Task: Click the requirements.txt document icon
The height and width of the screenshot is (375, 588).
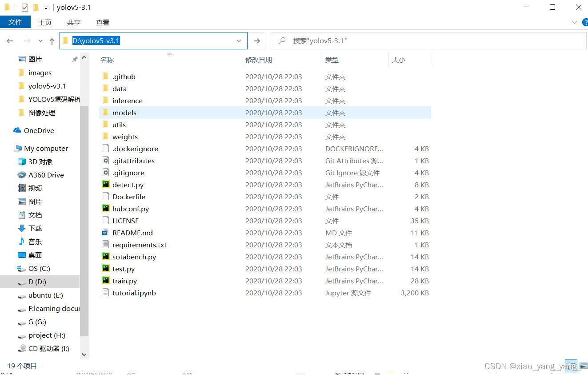Action: (105, 245)
